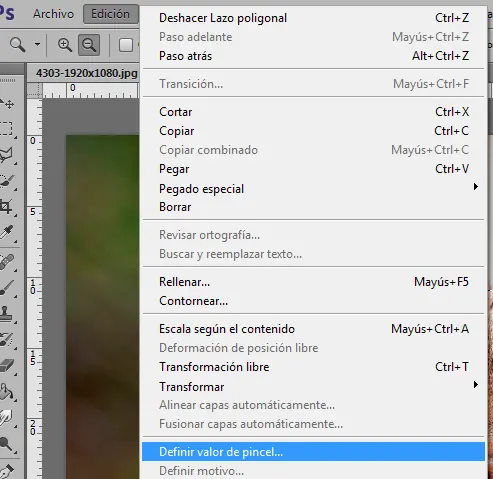Image resolution: width=493 pixels, height=479 pixels.
Task: Select the Healing Brush tool
Action: click(7, 262)
